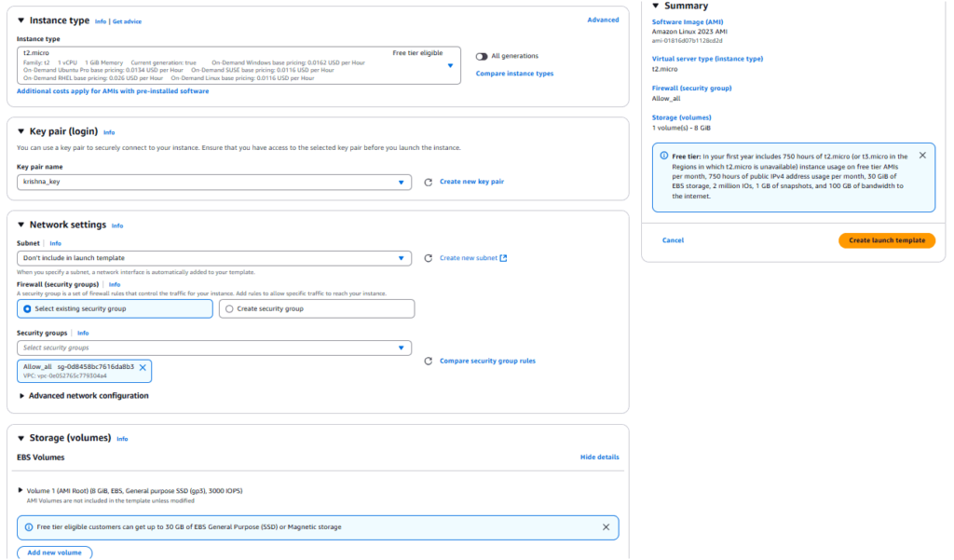
Task: Open Create new key pair link
Action: pos(471,182)
